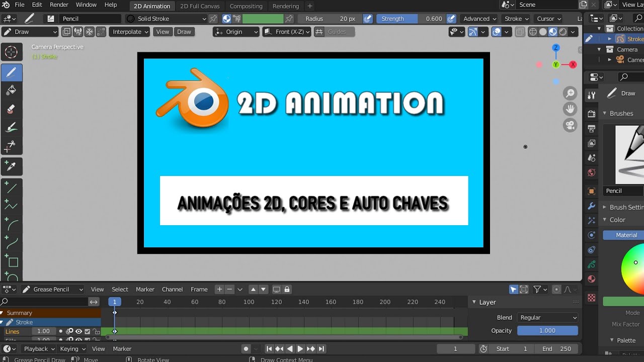Select the Arc tool

[x=11, y=224]
